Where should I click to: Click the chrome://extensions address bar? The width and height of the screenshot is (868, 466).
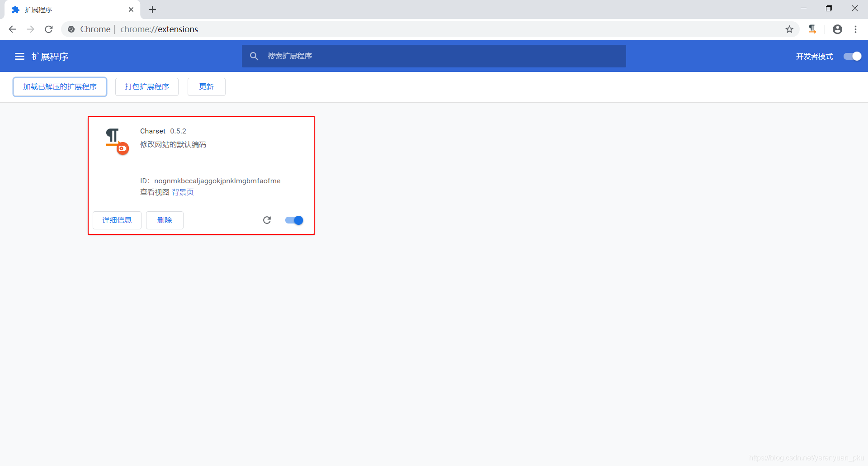(x=429, y=29)
